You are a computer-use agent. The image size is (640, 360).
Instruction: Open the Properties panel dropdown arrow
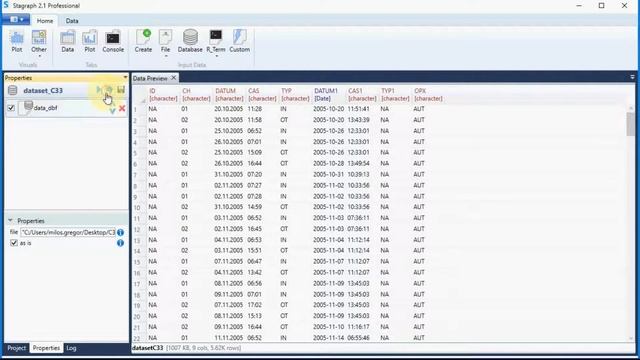125,78
